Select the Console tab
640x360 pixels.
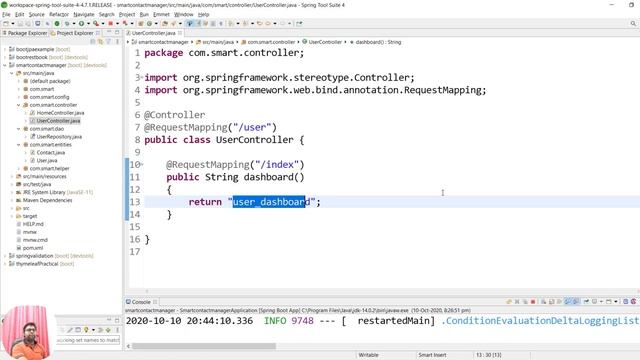click(x=141, y=302)
